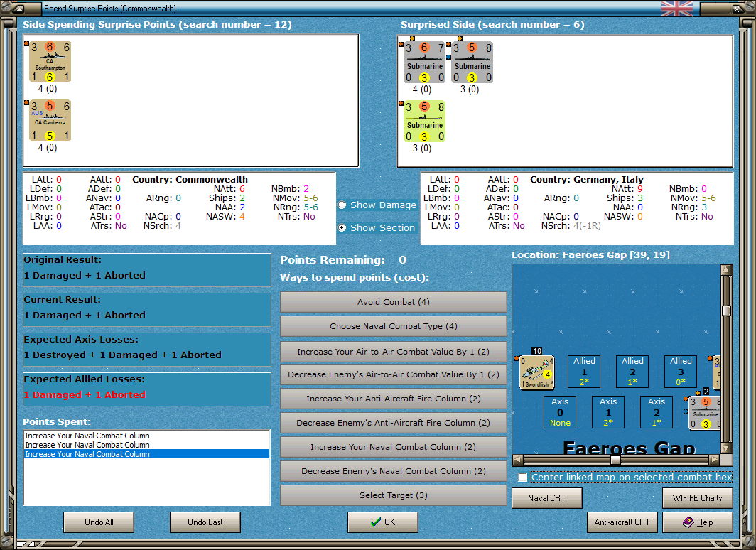The width and height of the screenshot is (756, 550).
Task: Click the Undo All button
Action: pos(99,522)
